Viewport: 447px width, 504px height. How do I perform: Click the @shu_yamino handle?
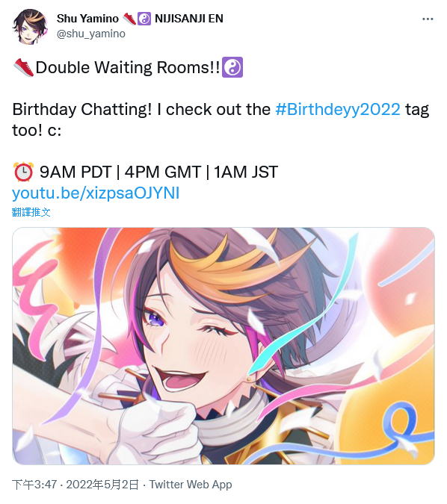click(91, 34)
